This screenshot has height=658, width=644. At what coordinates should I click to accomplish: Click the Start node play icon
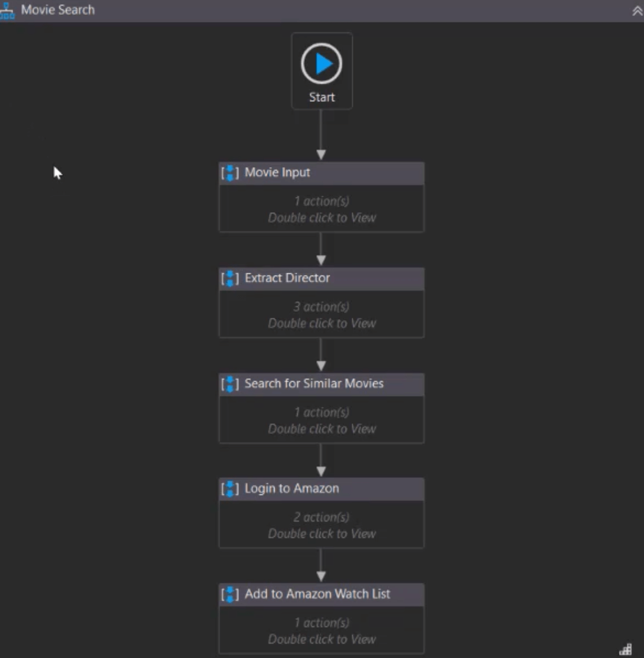click(321, 64)
